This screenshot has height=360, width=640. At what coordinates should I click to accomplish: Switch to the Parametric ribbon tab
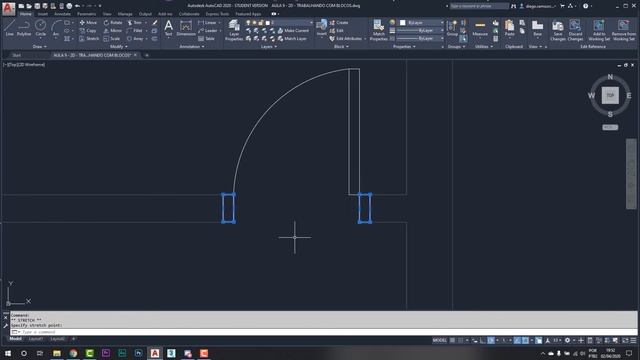pos(87,14)
